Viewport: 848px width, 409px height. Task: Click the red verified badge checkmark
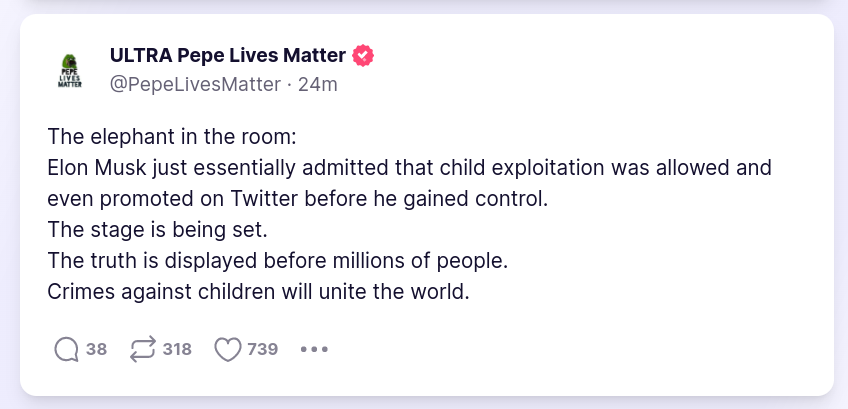(363, 55)
